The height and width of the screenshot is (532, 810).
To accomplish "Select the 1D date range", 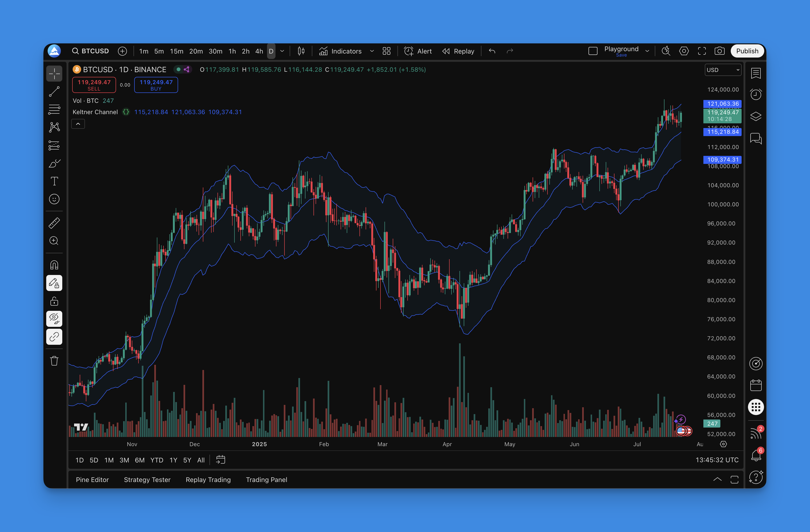I will [79, 460].
